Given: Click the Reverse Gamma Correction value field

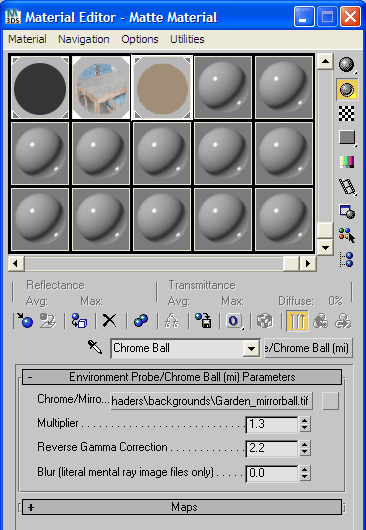Looking at the screenshot, I should pyautogui.click(x=272, y=448).
